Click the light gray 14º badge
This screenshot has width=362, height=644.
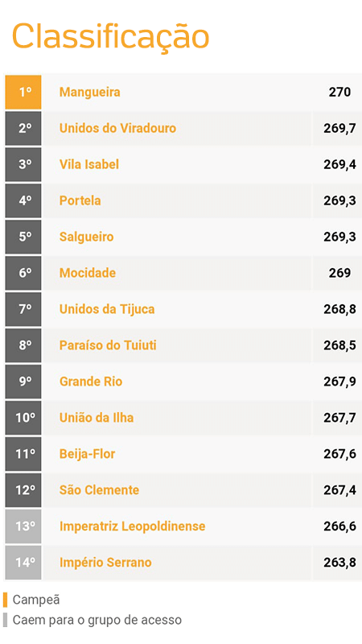23,562
